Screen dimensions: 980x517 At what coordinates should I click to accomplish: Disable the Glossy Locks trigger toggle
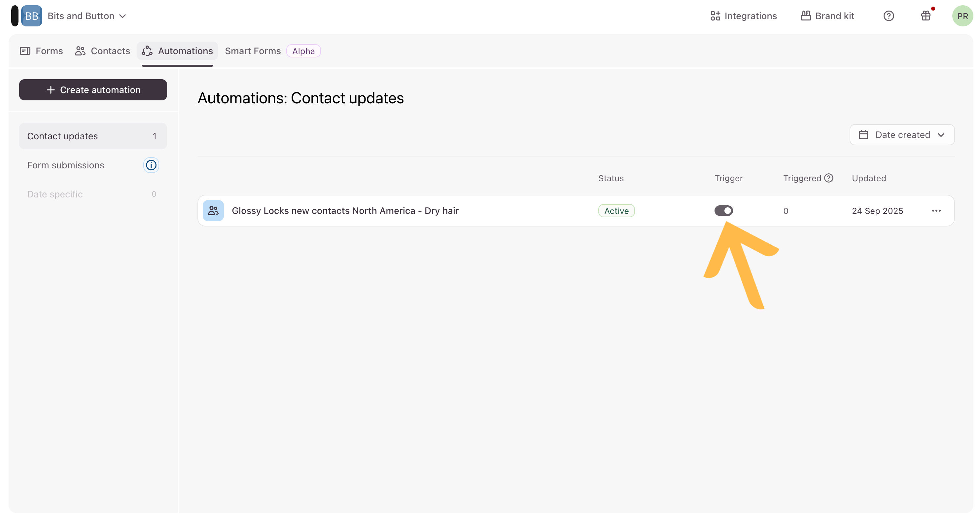(723, 211)
